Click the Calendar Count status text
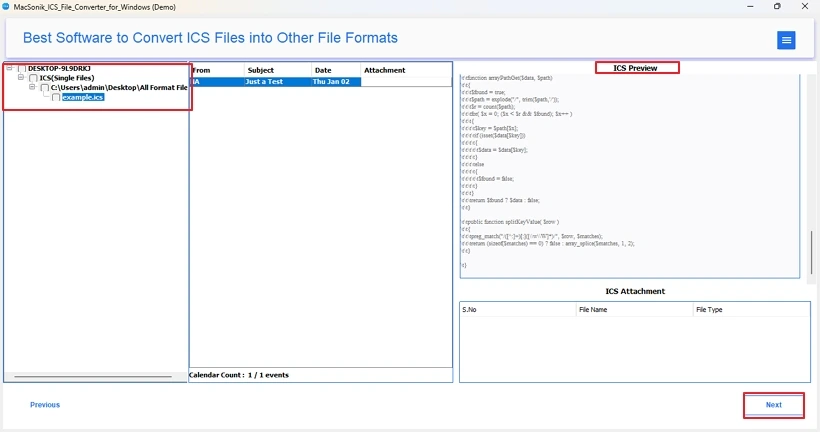 pos(238,375)
